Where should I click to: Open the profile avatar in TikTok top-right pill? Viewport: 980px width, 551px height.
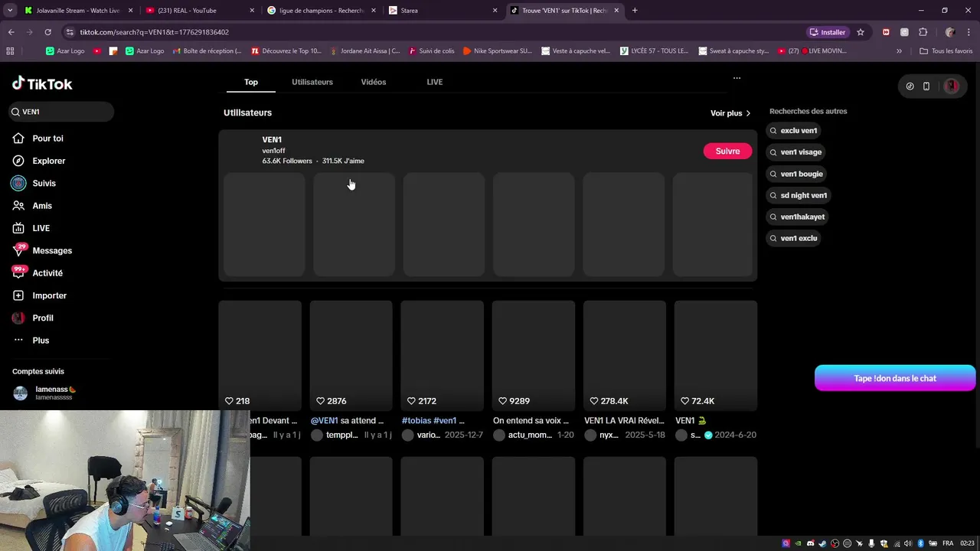952,86
